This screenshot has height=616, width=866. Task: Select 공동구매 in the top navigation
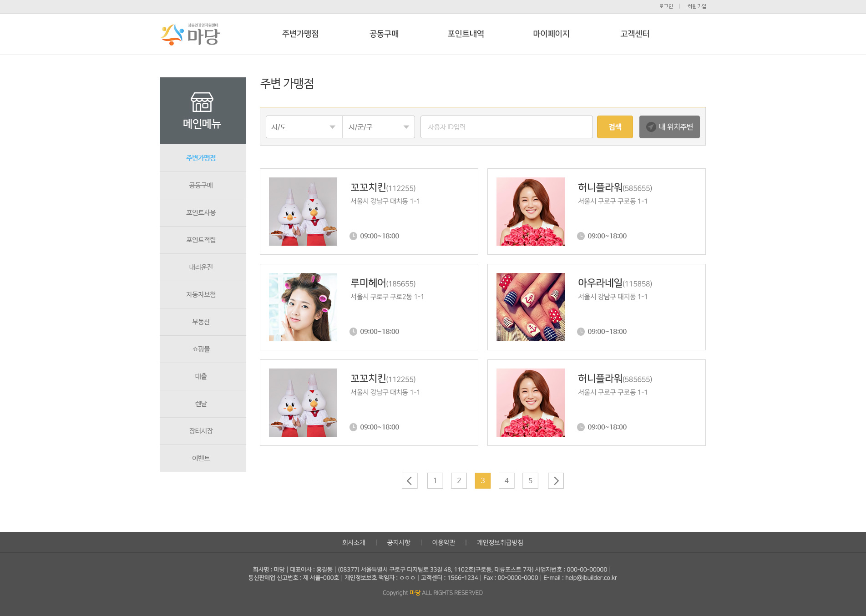pos(384,34)
